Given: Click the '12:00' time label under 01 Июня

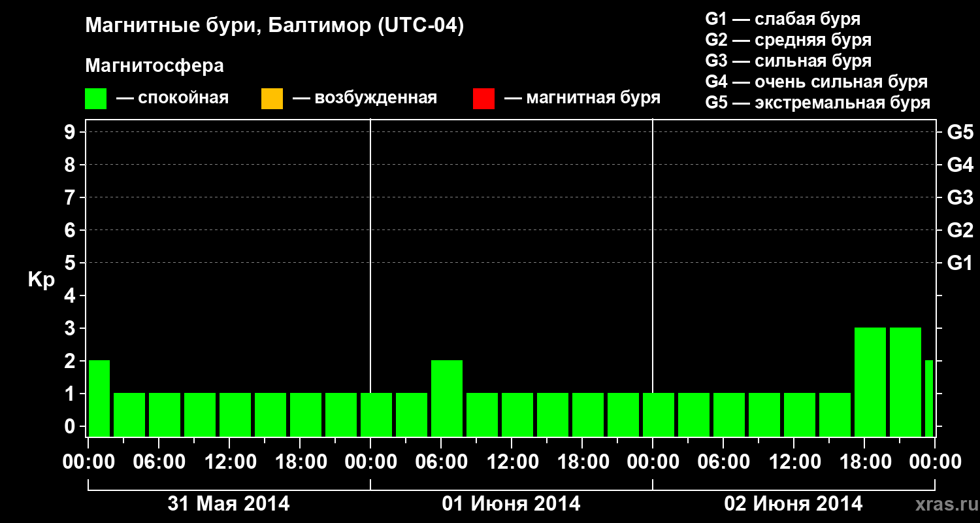Looking at the screenshot, I should [x=512, y=462].
